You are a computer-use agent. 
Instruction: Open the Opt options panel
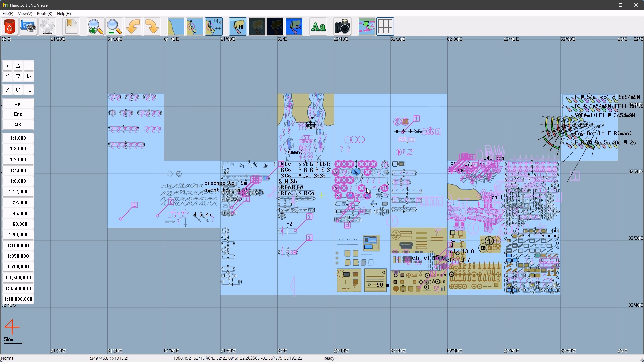18,104
